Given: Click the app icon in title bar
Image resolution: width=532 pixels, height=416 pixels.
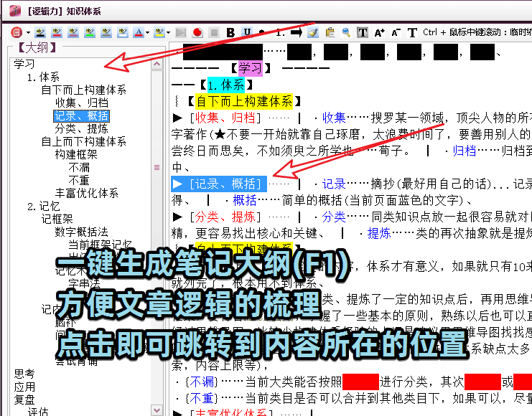Looking at the screenshot, I should [x=15, y=11].
